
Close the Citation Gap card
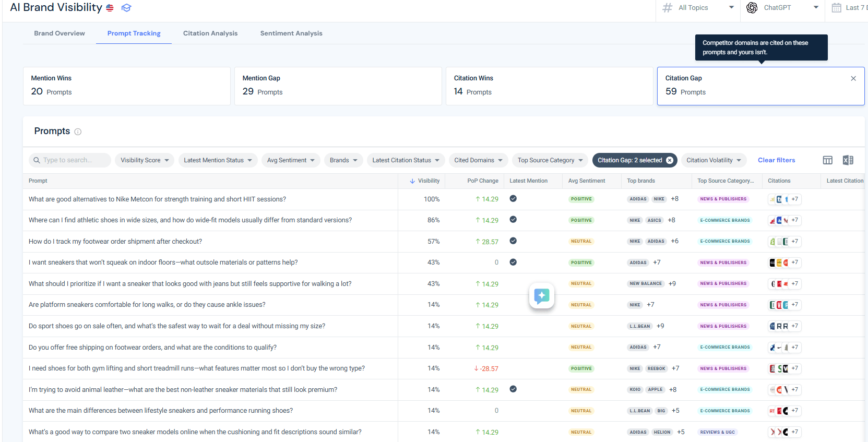[853, 78]
